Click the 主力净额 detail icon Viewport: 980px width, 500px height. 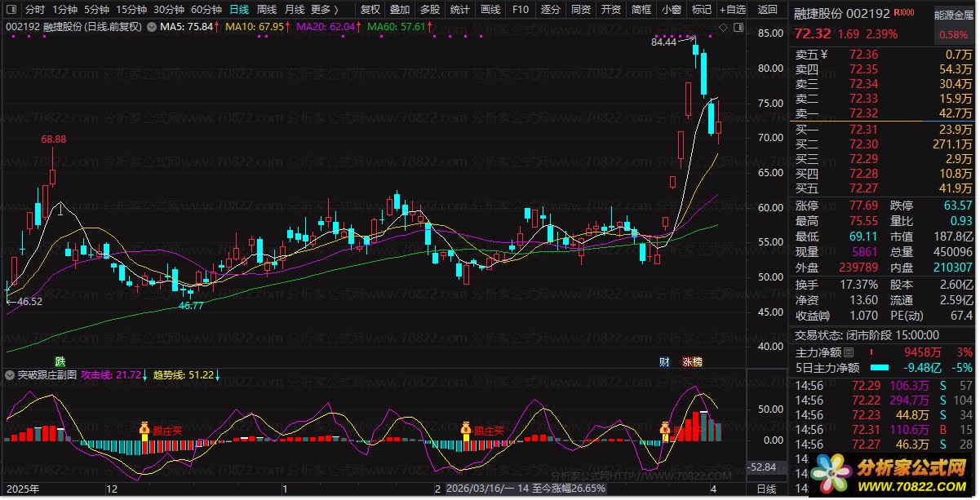click(x=849, y=352)
